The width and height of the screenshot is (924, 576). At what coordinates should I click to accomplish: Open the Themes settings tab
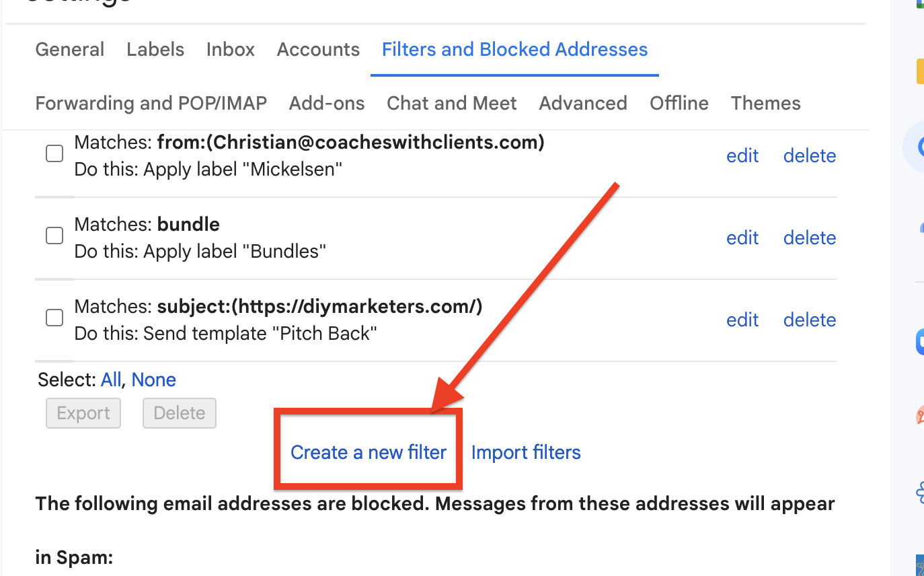click(x=765, y=104)
